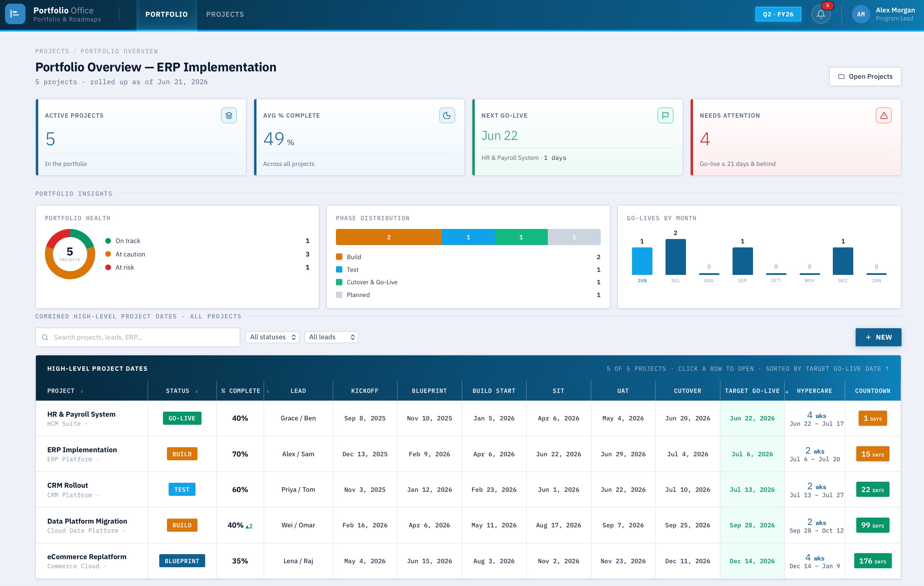
Task: Click the grey Planned bar segment
Action: click(574, 237)
